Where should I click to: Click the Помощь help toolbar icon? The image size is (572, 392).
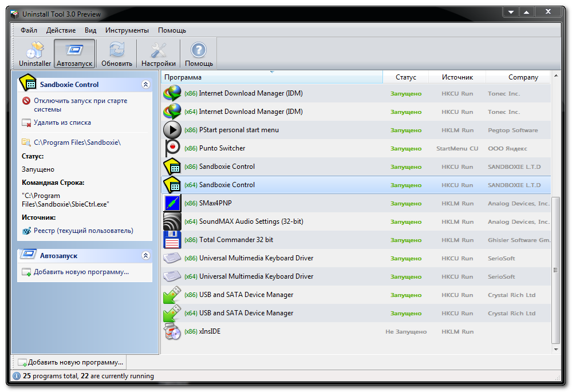pyautogui.click(x=199, y=54)
